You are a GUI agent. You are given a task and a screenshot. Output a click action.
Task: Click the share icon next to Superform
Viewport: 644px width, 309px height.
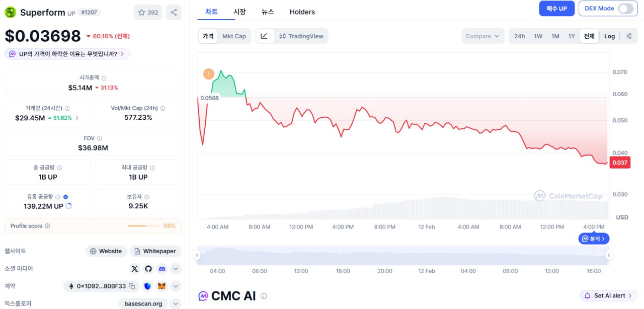[174, 13]
